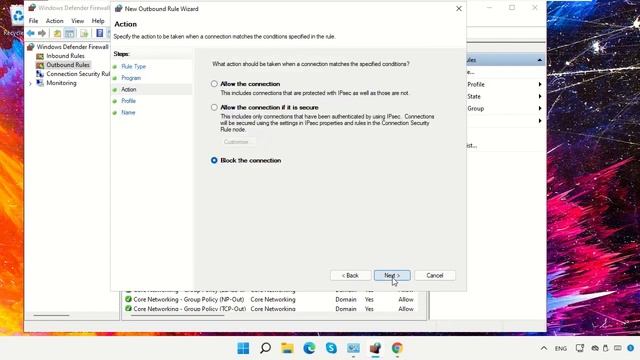
Task: Open the blue Help toolbar icon
Action: click(99, 33)
